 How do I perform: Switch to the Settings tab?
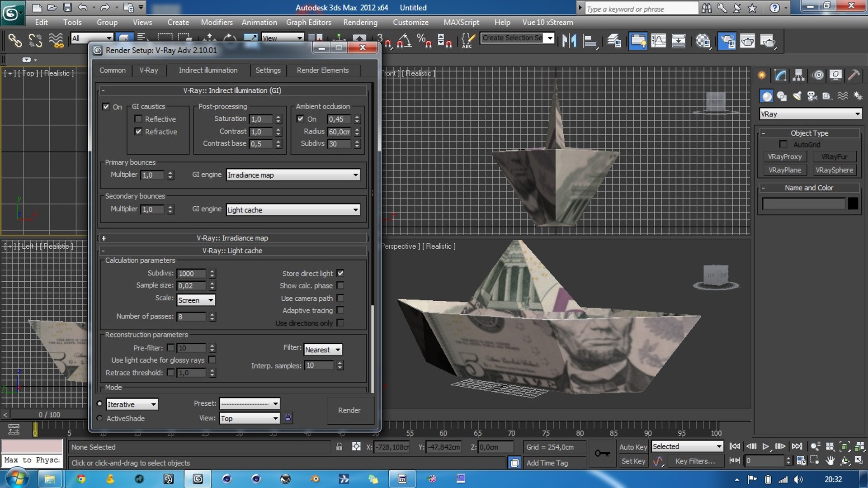click(x=268, y=70)
